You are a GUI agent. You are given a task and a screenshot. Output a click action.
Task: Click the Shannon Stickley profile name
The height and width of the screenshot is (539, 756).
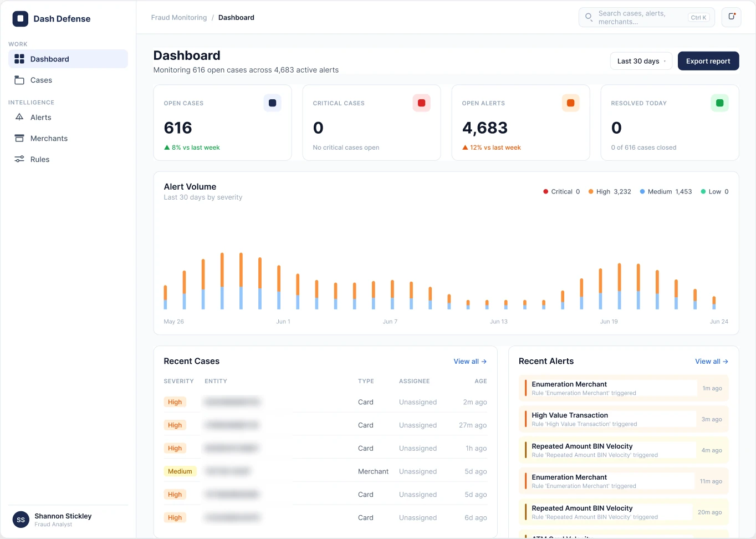click(x=63, y=516)
